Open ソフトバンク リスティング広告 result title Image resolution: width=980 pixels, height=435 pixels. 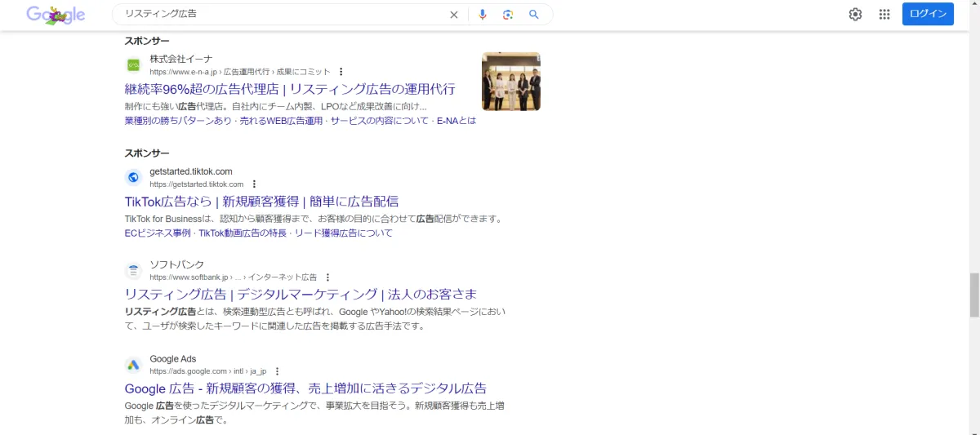click(x=301, y=294)
